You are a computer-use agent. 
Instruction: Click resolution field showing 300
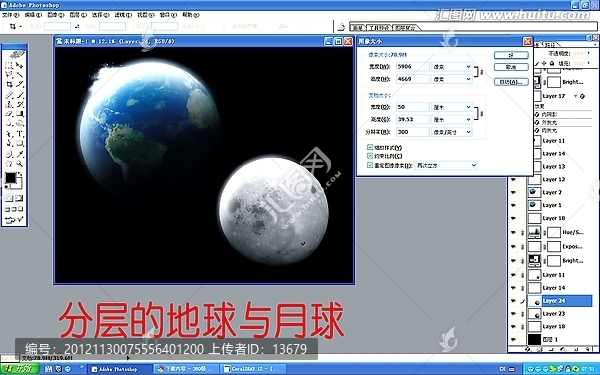click(x=412, y=132)
